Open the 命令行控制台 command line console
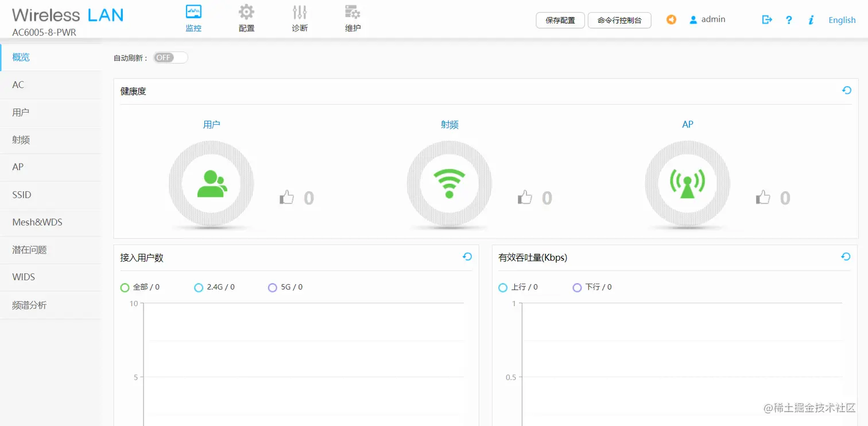 pos(619,20)
